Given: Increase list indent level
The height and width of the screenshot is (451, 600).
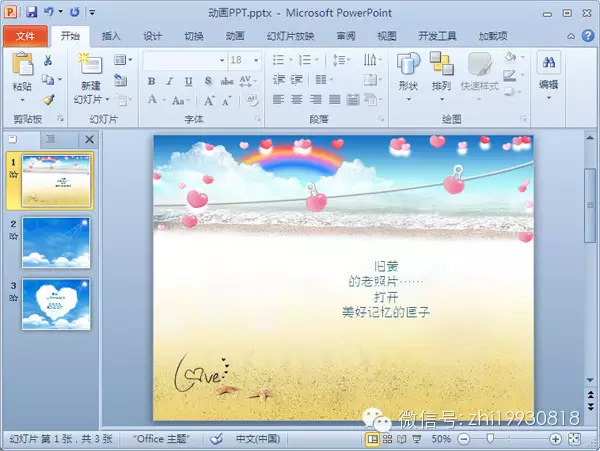Looking at the screenshot, I should (x=297, y=80).
